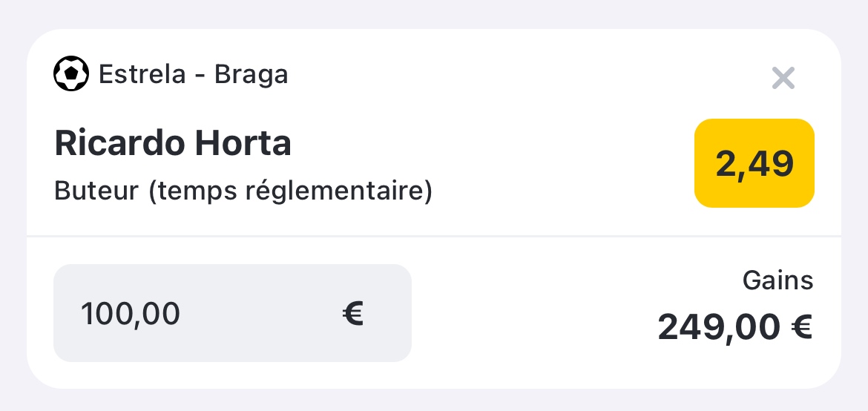The width and height of the screenshot is (868, 411).
Task: Remove the bet with the X icon
Action: pos(783,78)
